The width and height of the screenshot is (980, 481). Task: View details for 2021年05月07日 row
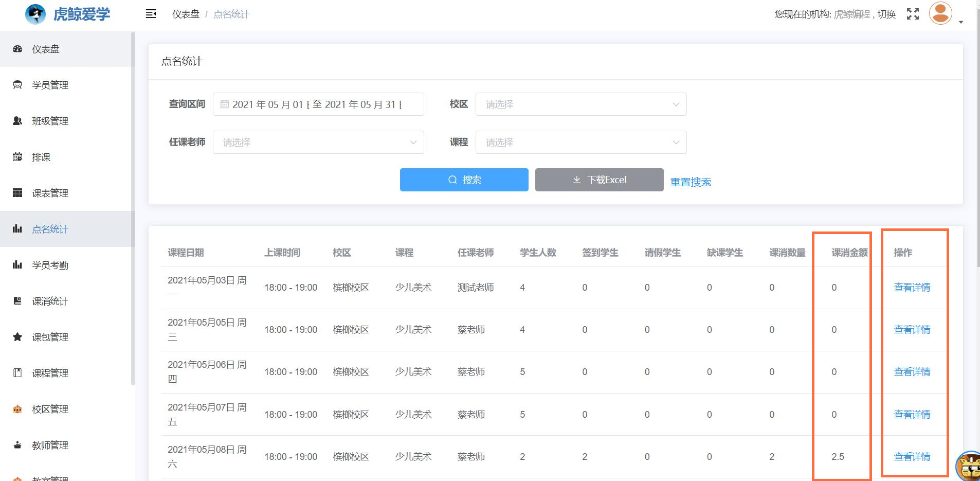coord(912,415)
